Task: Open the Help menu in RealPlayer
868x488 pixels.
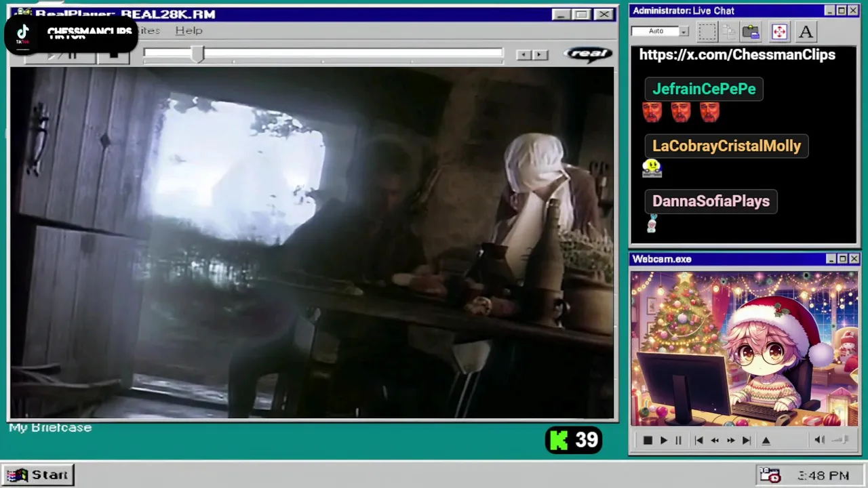Action: [x=189, y=30]
